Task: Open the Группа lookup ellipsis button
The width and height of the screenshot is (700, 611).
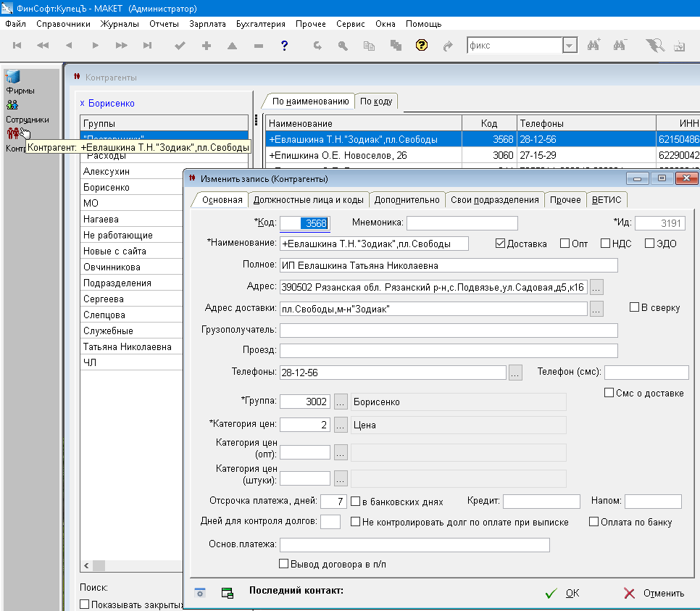Action: point(341,402)
